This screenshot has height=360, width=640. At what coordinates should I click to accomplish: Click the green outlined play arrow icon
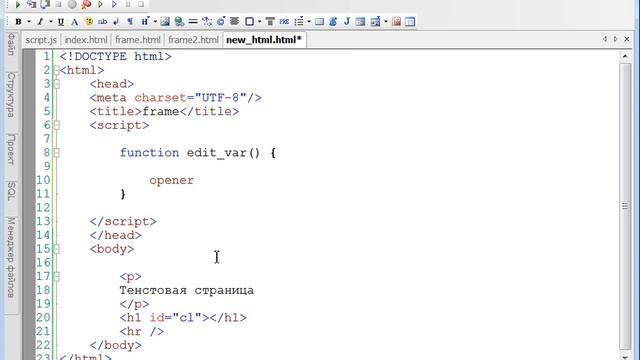point(100,4)
